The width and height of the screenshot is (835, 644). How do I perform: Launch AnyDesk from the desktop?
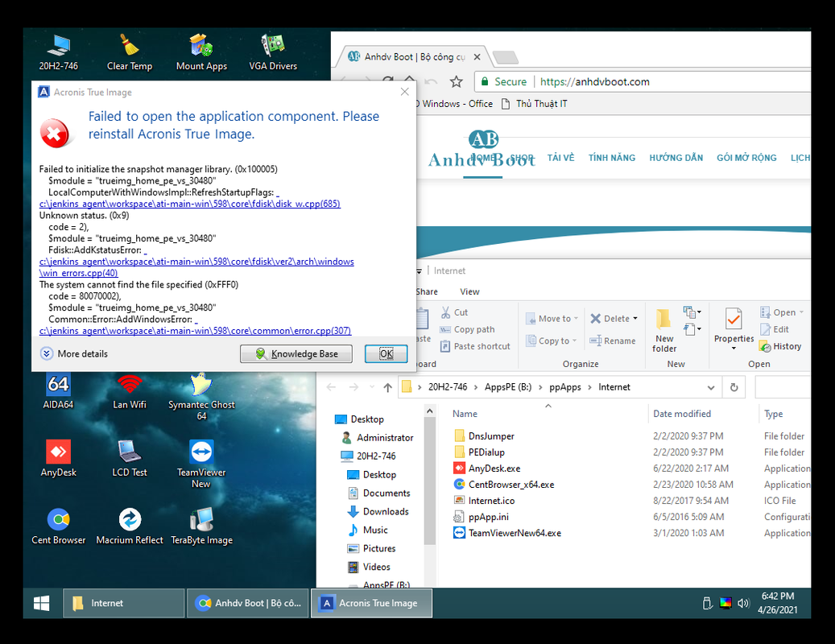pos(58,458)
